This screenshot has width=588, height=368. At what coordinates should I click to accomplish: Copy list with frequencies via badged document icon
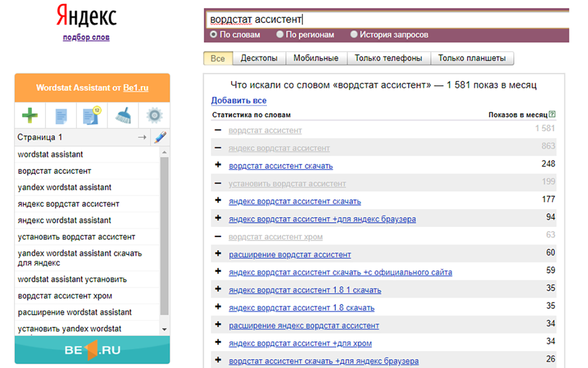tap(91, 115)
